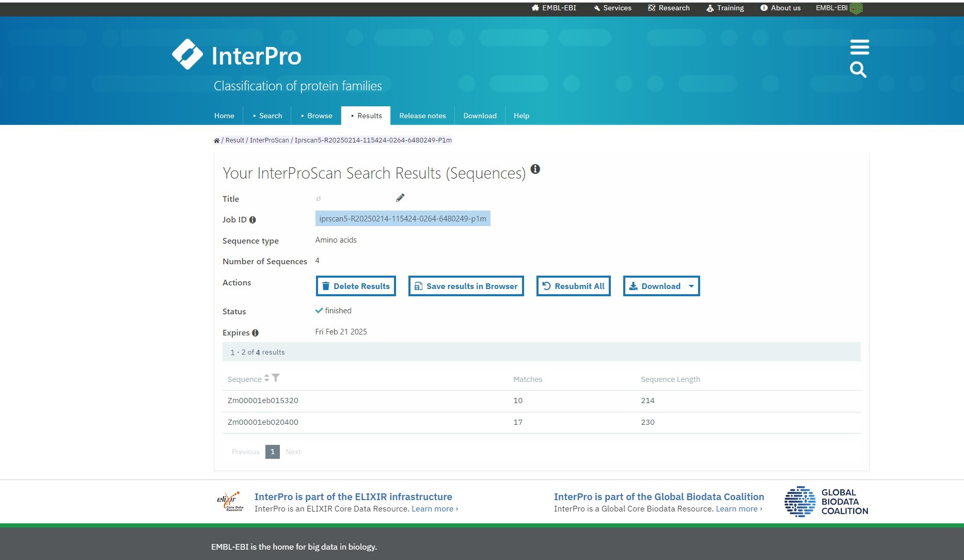Click Global Biodata Learn more link
Image resolution: width=964 pixels, height=560 pixels.
click(x=739, y=509)
